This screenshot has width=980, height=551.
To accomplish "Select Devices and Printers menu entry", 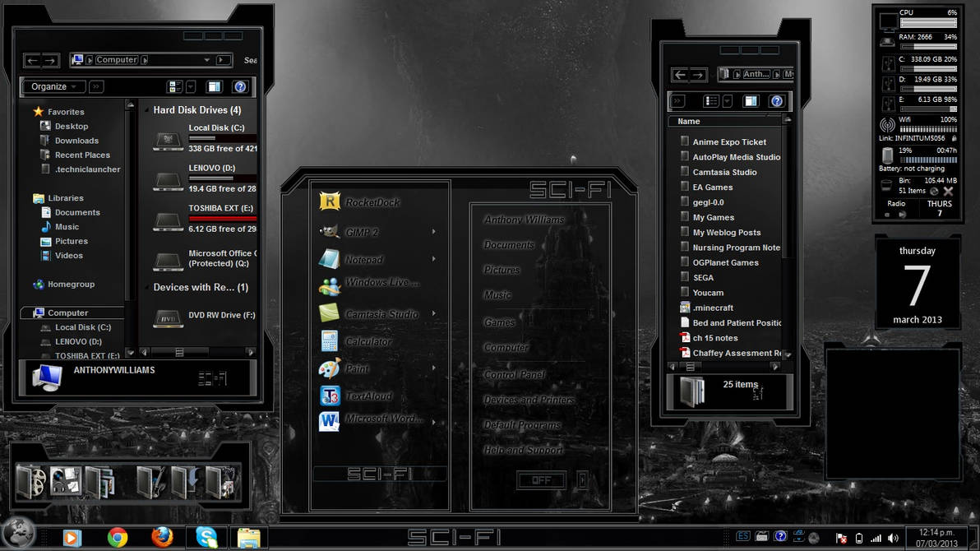I will click(529, 400).
